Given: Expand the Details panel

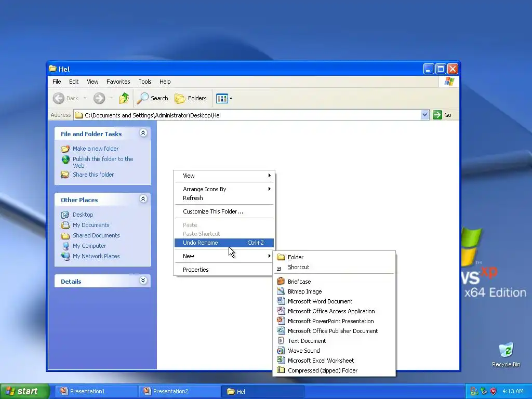Looking at the screenshot, I should tap(143, 281).
